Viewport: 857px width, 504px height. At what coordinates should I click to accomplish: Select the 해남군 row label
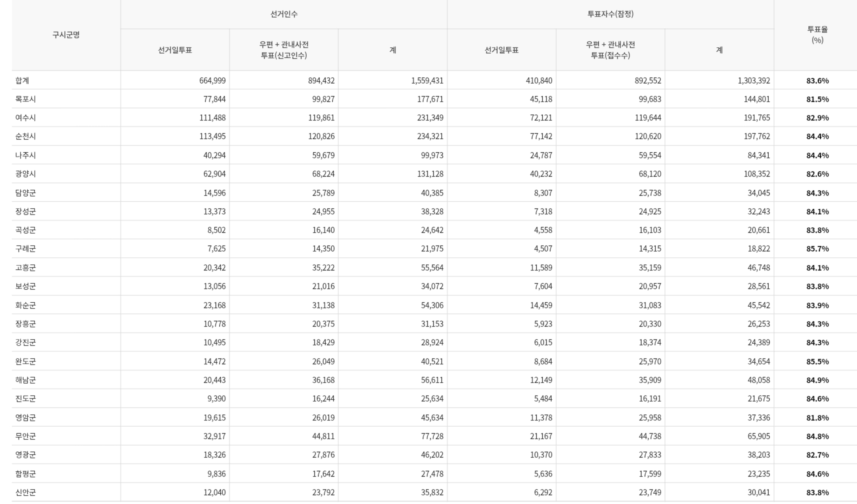click(25, 380)
